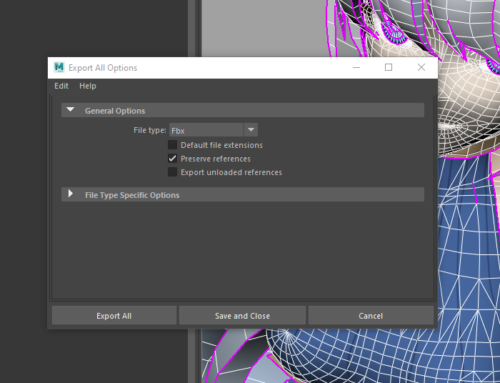Uncheck Preserve references checkbox
Image resolution: width=500 pixels, height=383 pixels.
(x=172, y=158)
